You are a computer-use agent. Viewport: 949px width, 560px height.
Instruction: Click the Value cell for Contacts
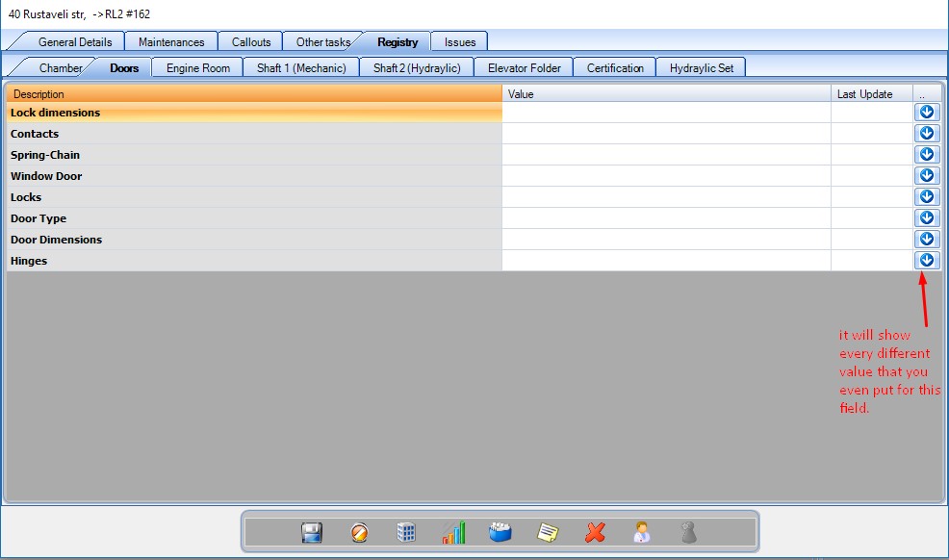[665, 134]
